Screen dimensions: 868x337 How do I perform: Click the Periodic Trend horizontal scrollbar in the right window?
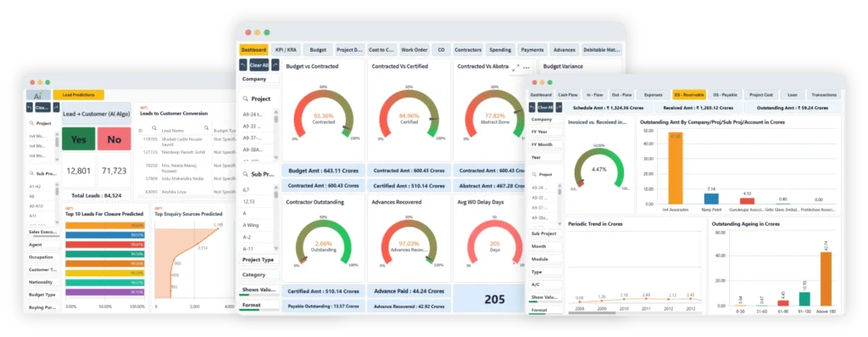[593, 312]
